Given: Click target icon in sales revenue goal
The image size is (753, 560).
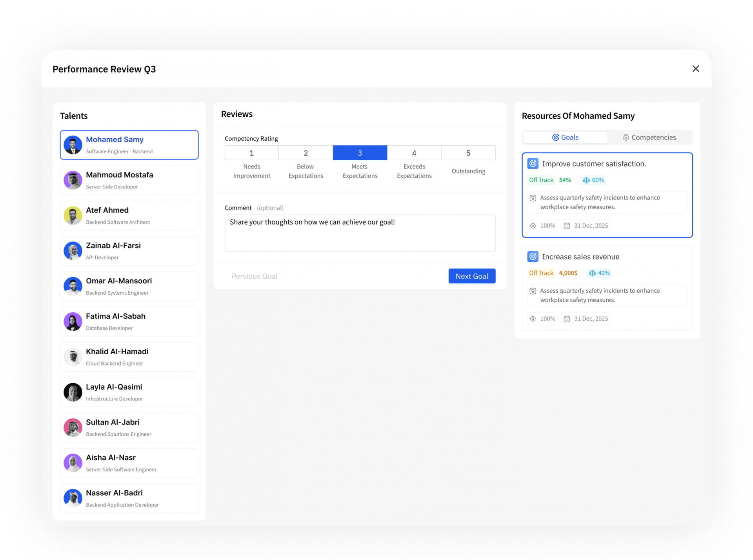Looking at the screenshot, I should coord(533,319).
